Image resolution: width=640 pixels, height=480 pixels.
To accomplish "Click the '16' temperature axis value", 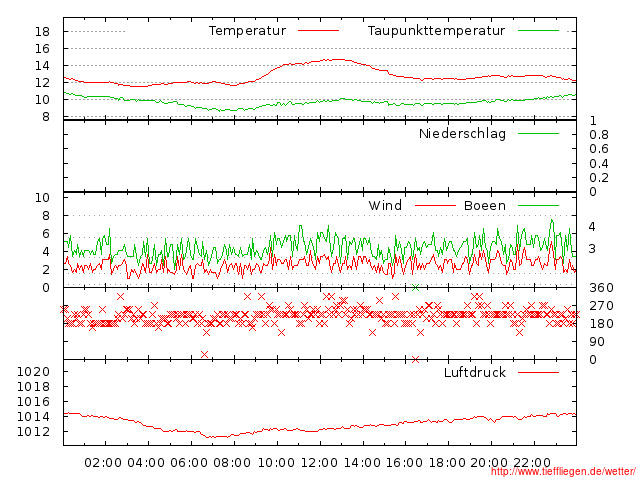I will [42, 49].
